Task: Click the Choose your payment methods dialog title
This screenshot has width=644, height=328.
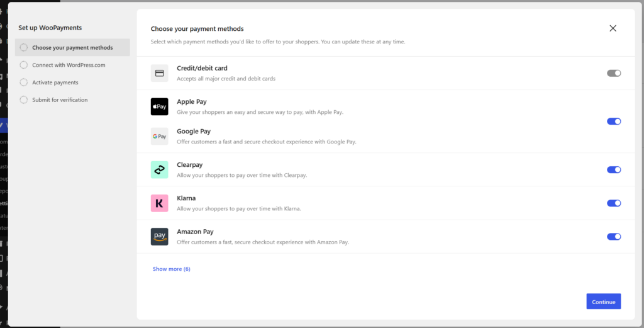Action: (x=197, y=29)
